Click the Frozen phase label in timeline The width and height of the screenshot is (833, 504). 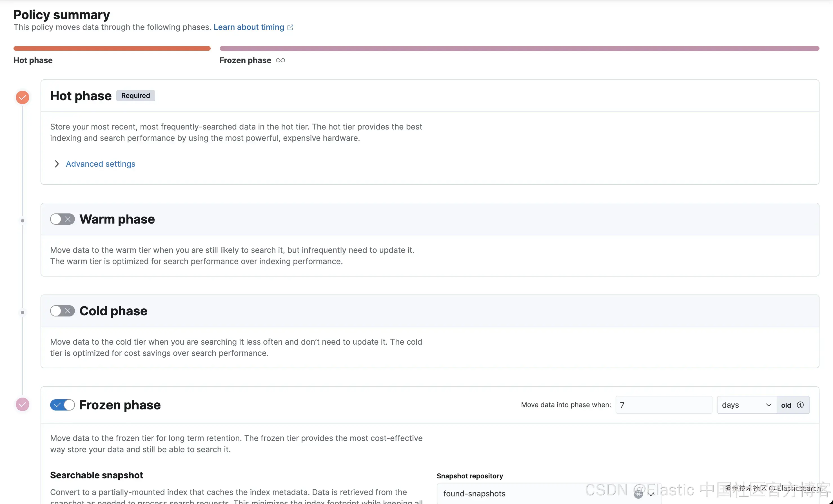click(245, 61)
